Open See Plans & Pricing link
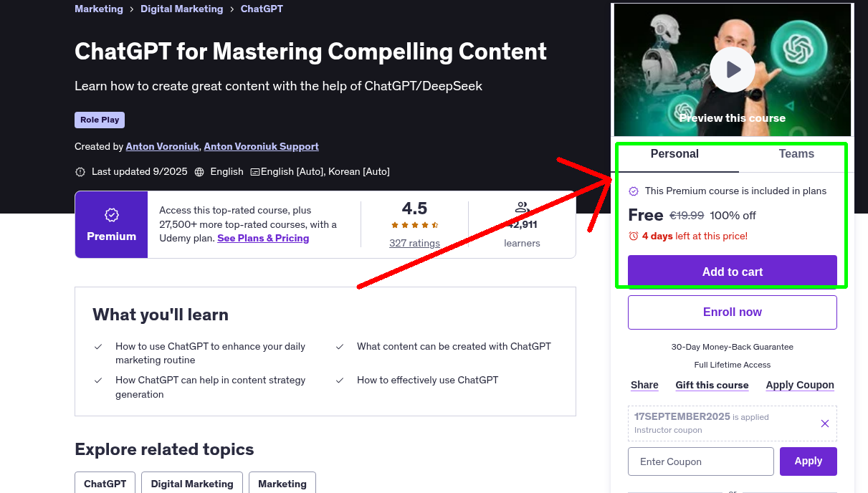868x493 pixels. pyautogui.click(x=263, y=238)
